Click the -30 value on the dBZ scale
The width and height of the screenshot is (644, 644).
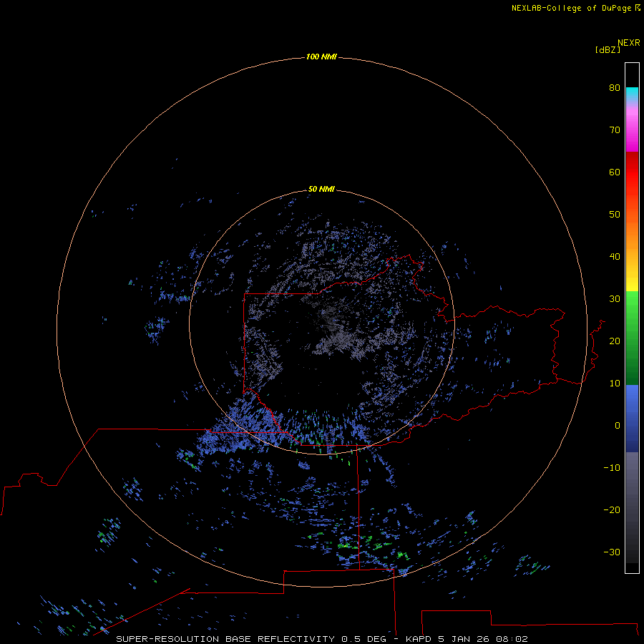pyautogui.click(x=612, y=552)
